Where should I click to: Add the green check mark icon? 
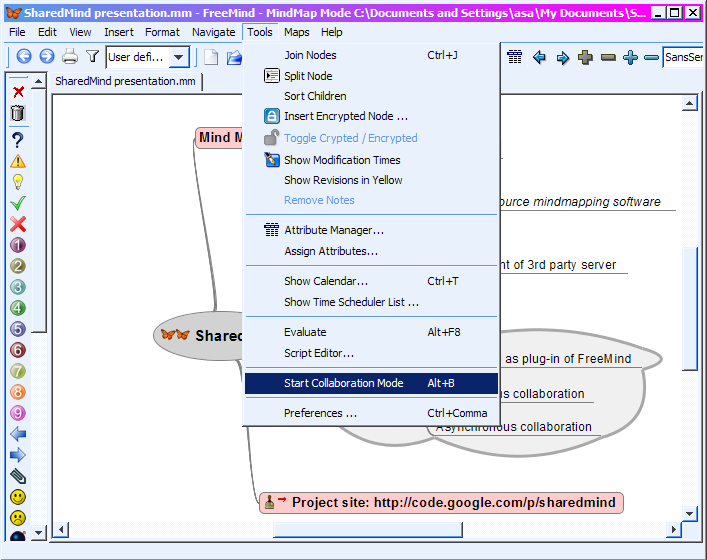18,203
